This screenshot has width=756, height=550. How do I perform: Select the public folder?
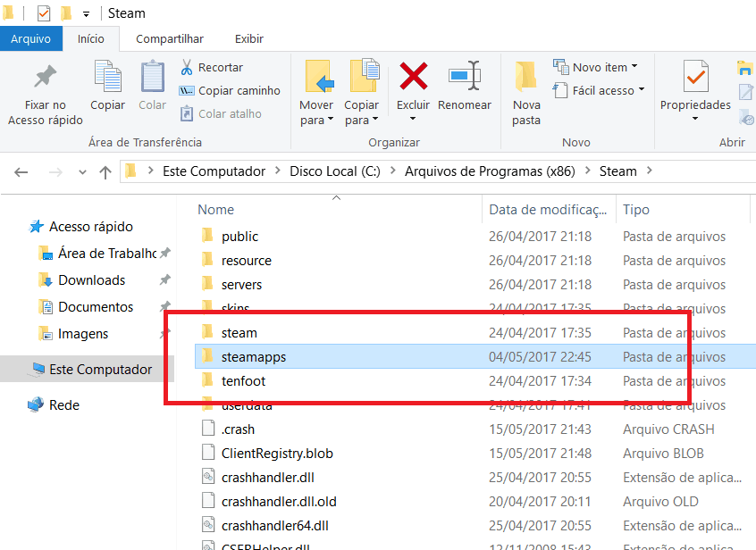coord(475,237)
